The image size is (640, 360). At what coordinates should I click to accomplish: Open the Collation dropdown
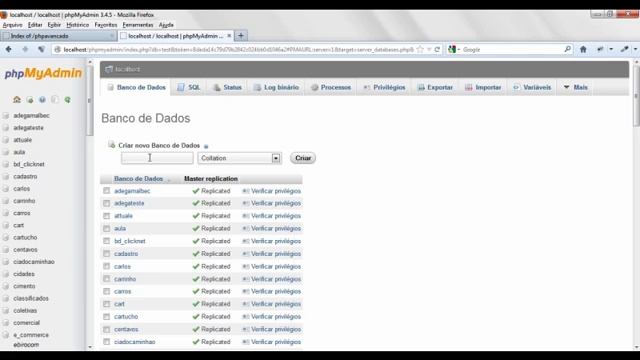point(240,158)
